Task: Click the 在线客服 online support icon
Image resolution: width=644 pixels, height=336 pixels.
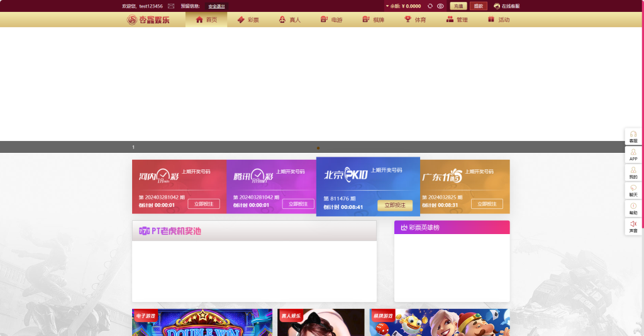Action: (x=497, y=6)
